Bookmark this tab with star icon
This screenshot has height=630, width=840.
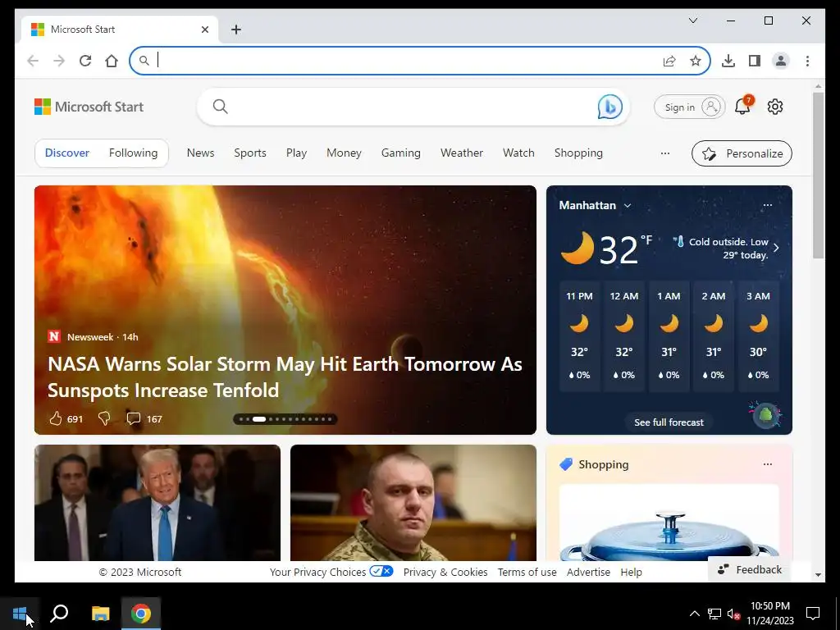pos(696,61)
